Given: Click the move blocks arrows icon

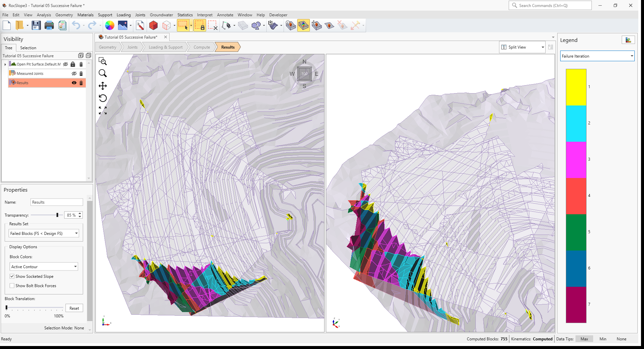Looking at the screenshot, I should coord(317,25).
